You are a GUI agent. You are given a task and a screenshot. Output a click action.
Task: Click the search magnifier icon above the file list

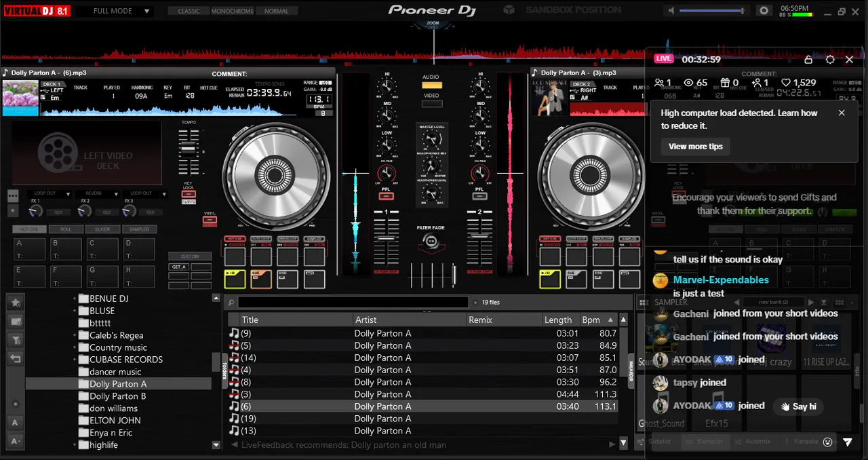click(x=231, y=303)
